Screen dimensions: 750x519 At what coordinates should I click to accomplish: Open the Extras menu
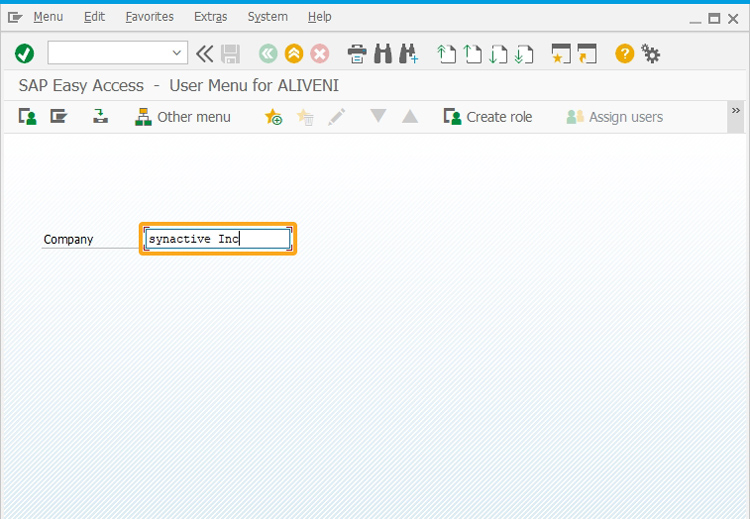coord(210,17)
